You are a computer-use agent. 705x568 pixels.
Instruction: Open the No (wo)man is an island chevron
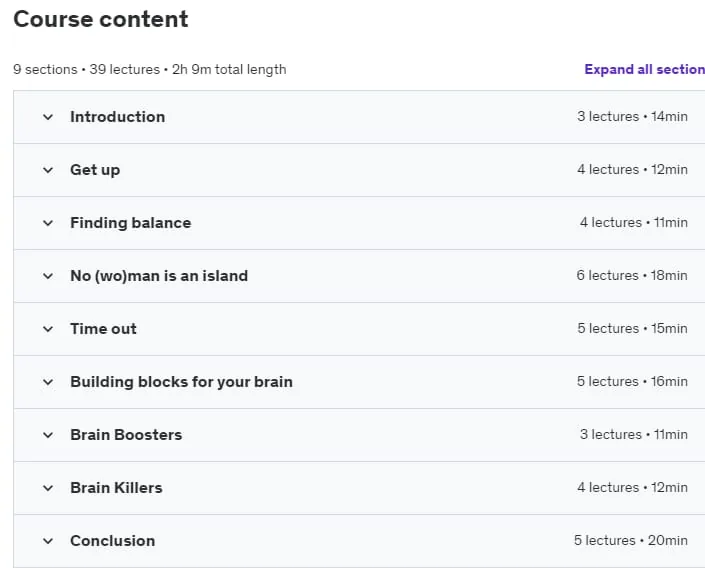(48, 276)
